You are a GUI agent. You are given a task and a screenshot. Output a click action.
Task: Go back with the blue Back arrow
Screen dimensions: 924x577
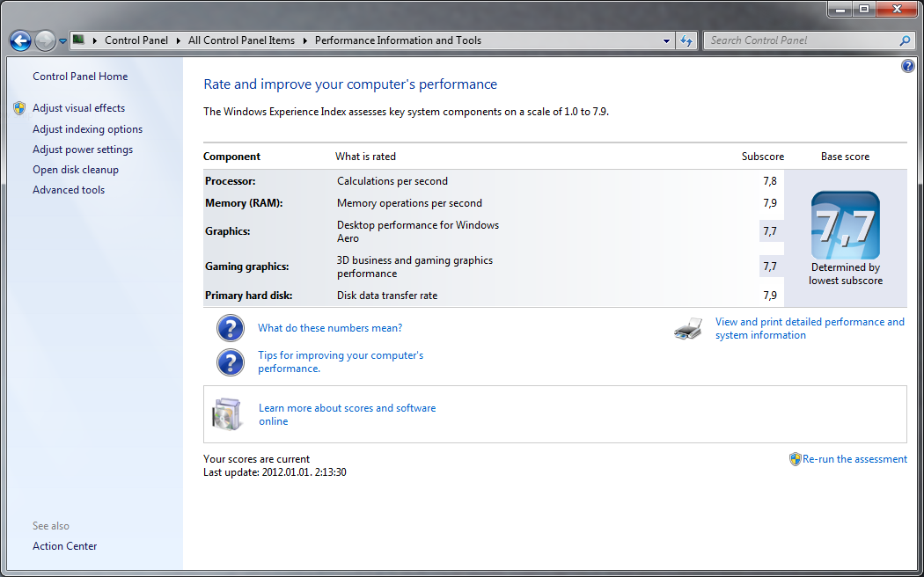20,40
